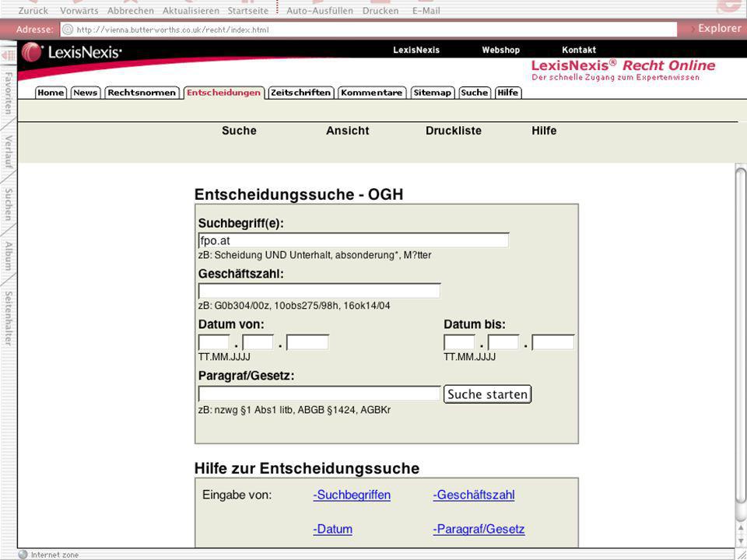Open the Suchen sidebar tab
The image size is (747, 560).
(8, 205)
